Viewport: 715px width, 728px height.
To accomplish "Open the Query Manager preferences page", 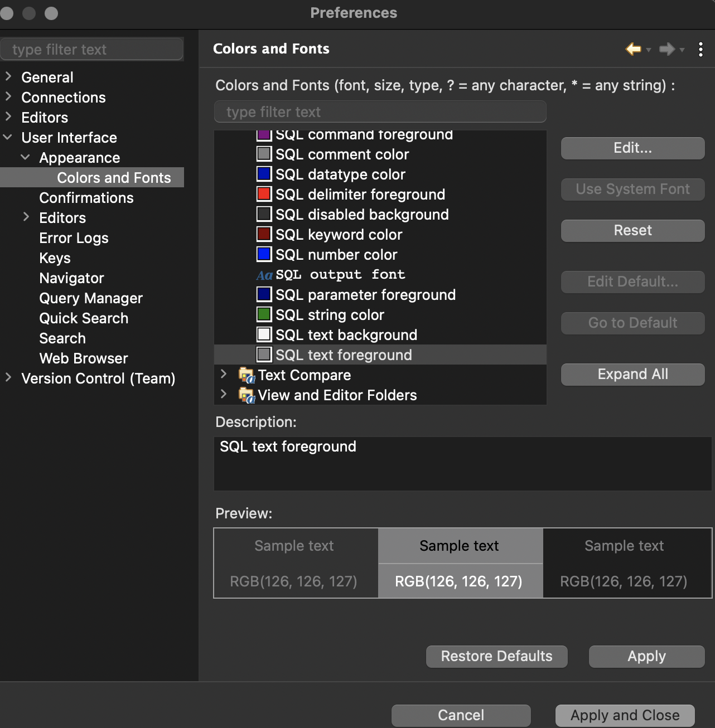I will (x=91, y=298).
